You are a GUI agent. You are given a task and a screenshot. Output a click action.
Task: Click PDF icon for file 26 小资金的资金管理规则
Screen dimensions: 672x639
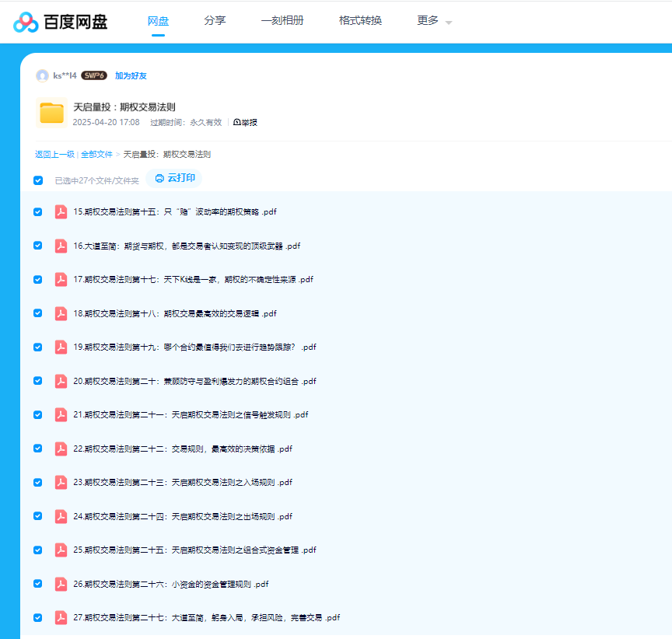coord(61,584)
